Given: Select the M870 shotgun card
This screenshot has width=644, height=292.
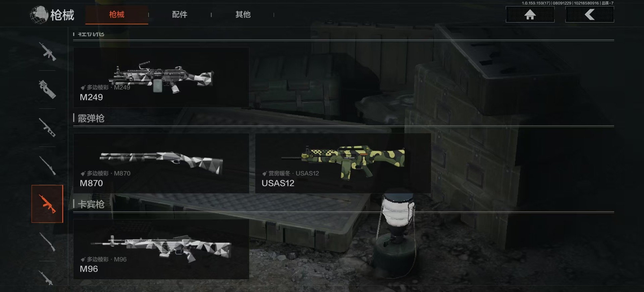Looking at the screenshot, I should click(x=161, y=163).
